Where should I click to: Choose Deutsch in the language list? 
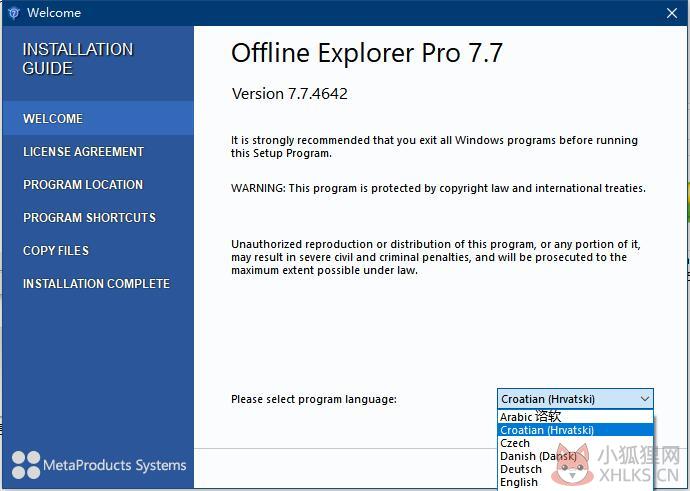(x=575, y=469)
